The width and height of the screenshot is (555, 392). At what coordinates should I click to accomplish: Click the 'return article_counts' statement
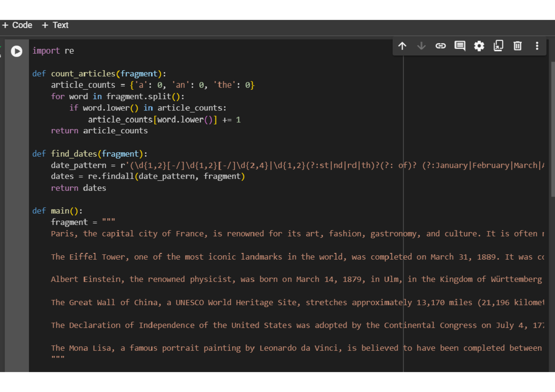pyautogui.click(x=99, y=131)
